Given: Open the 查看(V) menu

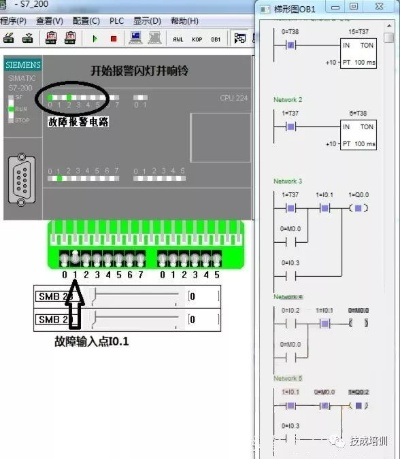Looking at the screenshot, I should tap(50, 21).
